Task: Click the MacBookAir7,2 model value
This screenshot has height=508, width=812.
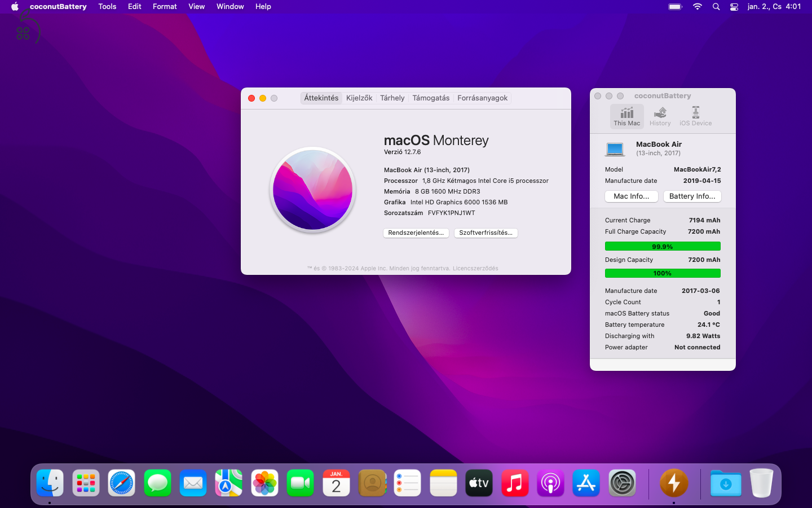Action: (697, 170)
